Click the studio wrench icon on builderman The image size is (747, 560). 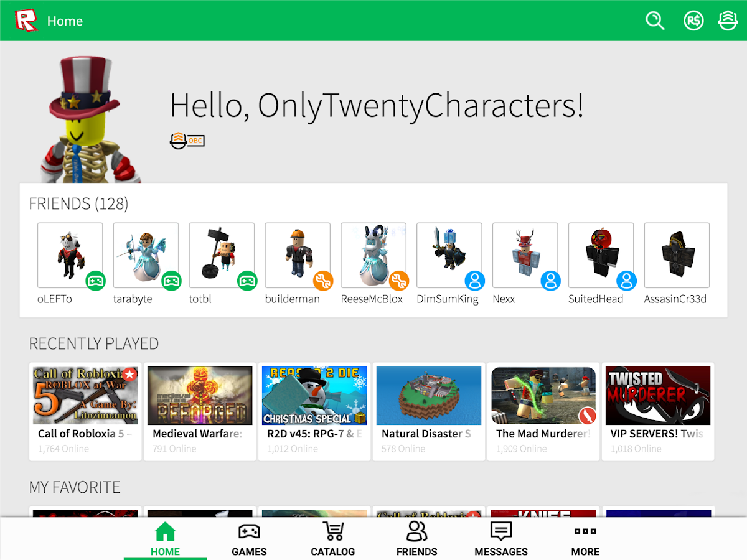pyautogui.click(x=323, y=281)
